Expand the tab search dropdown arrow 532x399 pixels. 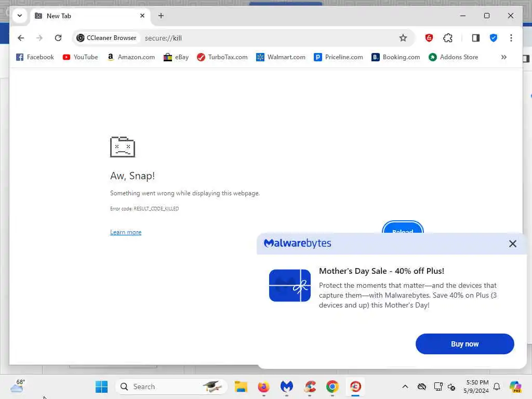tap(20, 16)
